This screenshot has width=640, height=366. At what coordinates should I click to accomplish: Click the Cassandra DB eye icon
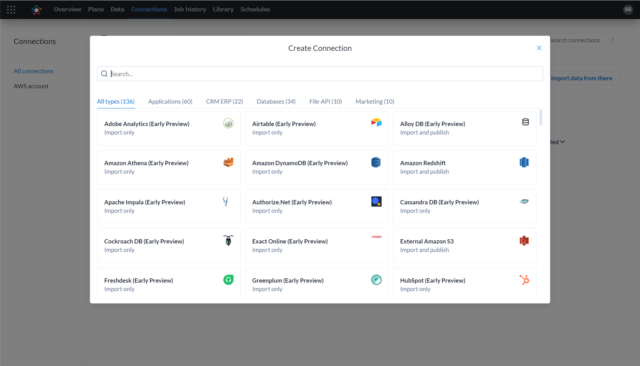click(x=524, y=201)
